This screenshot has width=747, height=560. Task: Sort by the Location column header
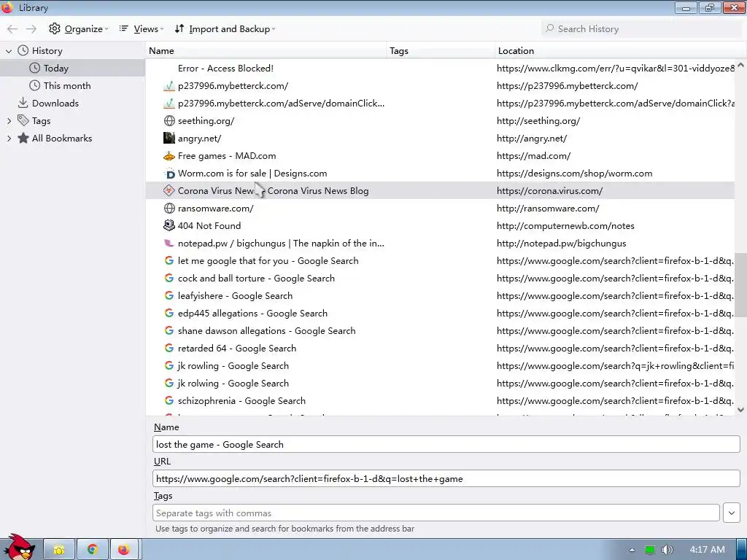click(621, 50)
